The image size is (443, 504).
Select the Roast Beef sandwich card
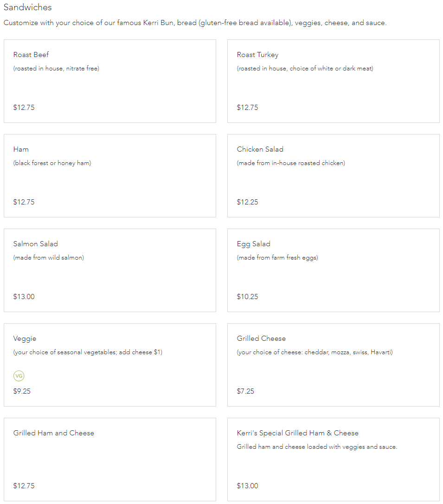[x=110, y=81]
